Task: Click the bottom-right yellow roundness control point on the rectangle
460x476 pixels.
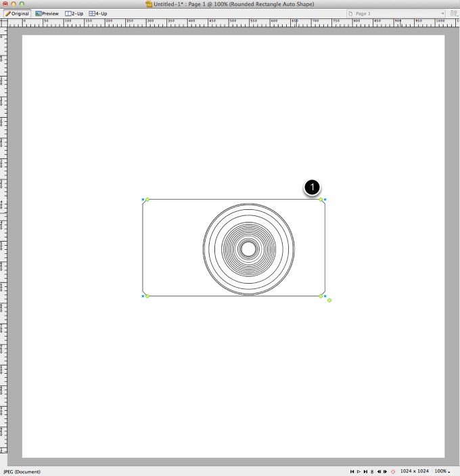Action: click(x=321, y=296)
